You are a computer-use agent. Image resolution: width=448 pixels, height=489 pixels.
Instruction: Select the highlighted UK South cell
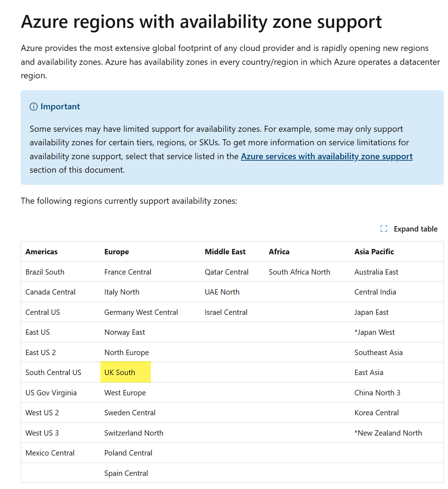(x=126, y=372)
